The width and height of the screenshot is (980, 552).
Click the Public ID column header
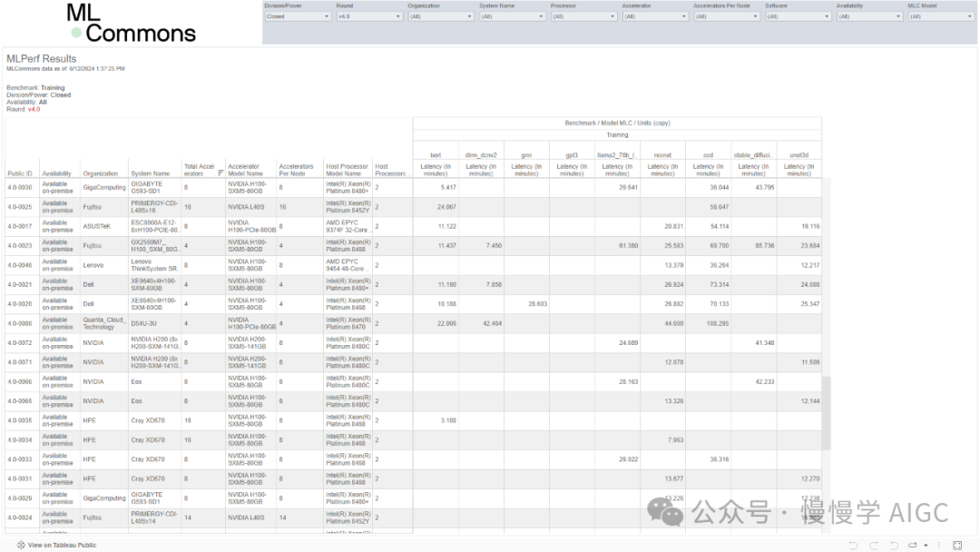click(20, 173)
